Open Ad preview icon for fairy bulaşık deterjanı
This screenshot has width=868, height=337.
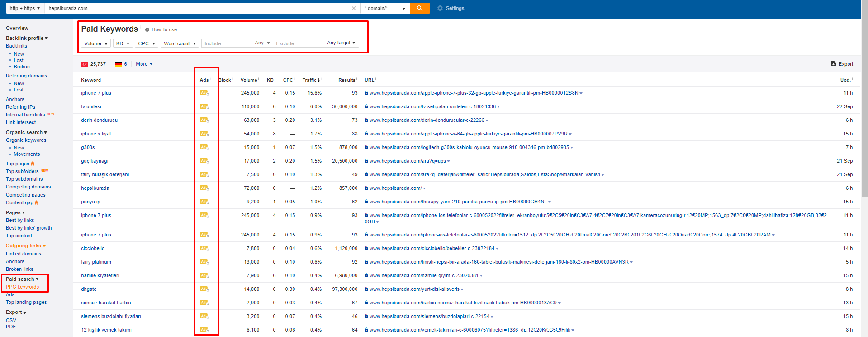pos(204,174)
